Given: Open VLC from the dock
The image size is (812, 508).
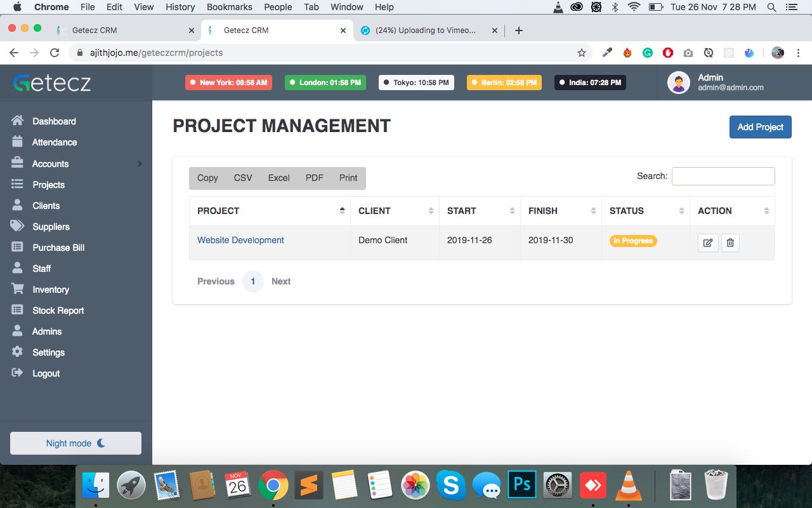Looking at the screenshot, I should click(x=629, y=486).
